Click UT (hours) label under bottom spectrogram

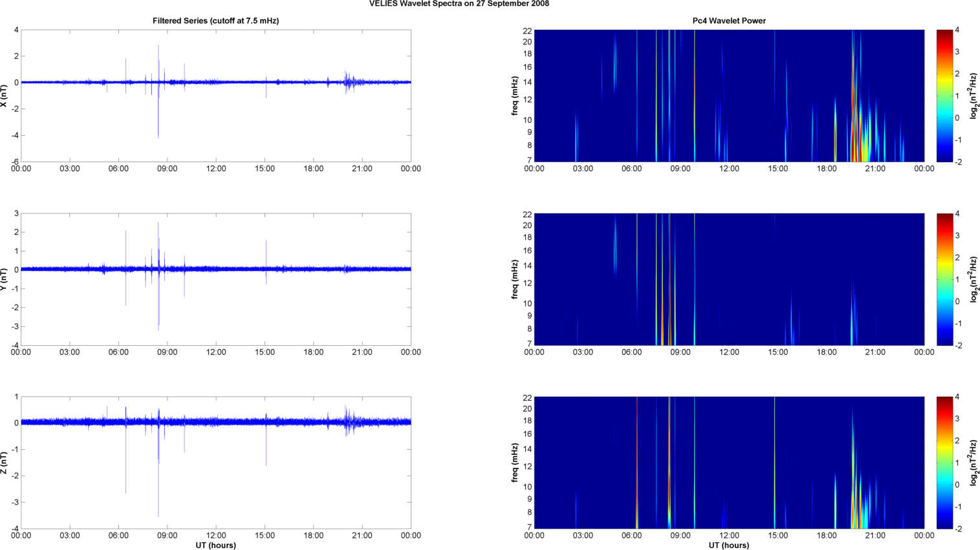coord(728,545)
